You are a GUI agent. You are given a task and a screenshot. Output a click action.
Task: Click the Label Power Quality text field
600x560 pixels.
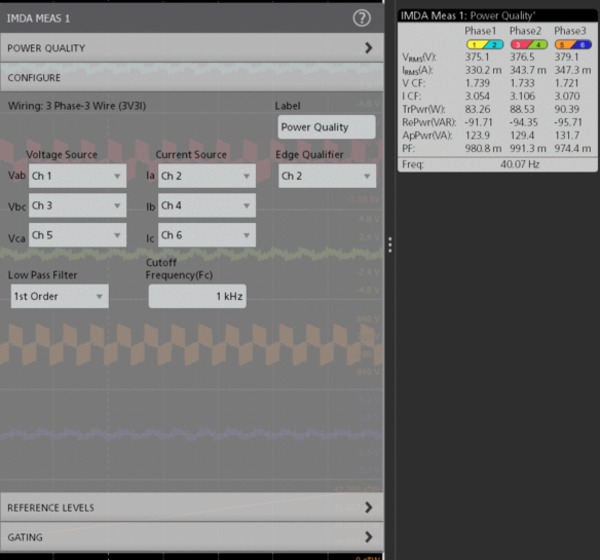point(326,127)
